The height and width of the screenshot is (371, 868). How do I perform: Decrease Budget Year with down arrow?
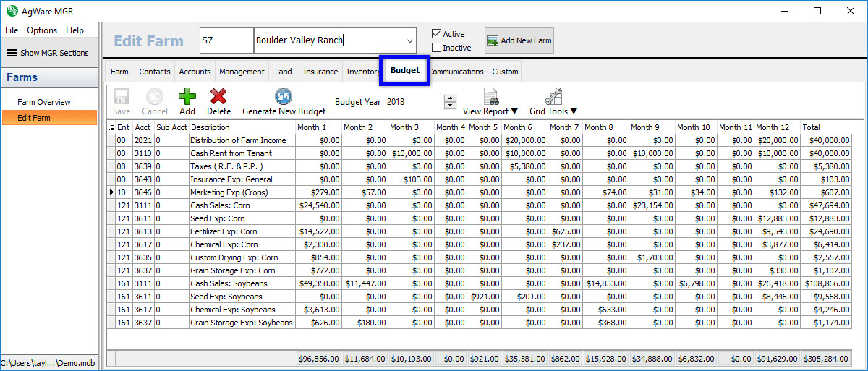tap(450, 106)
